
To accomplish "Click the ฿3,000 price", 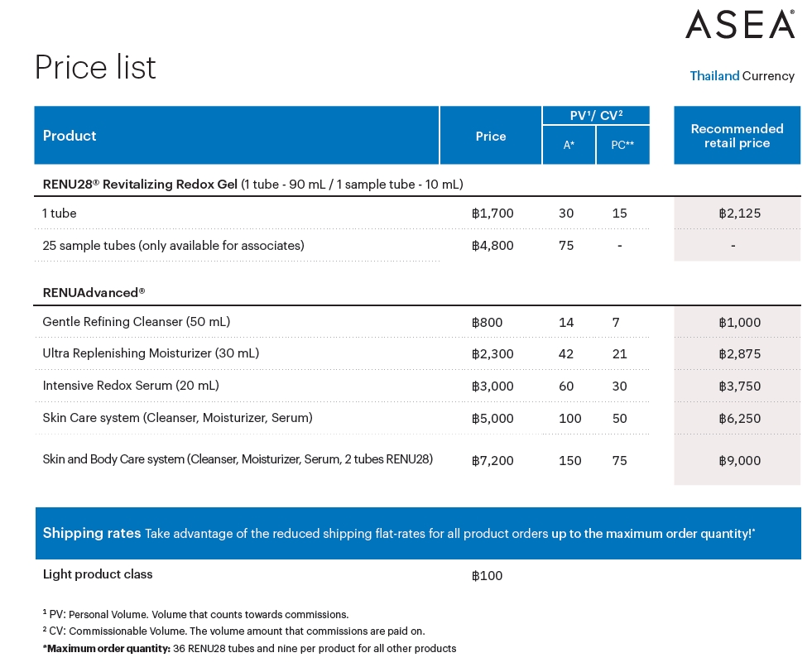I will 492,386.
